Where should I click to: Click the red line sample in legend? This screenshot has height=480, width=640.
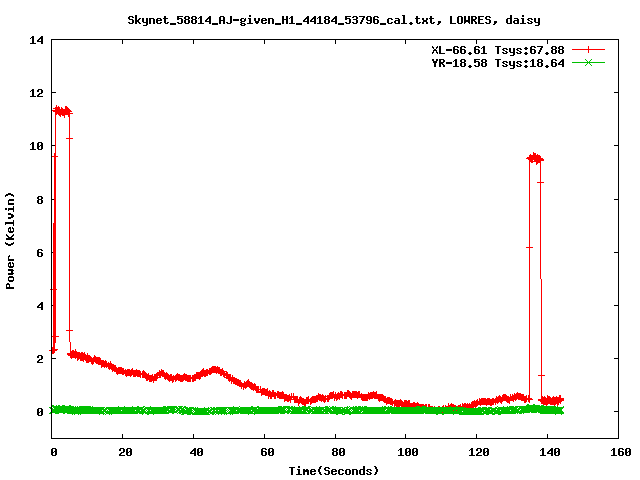pyautogui.click(x=588, y=50)
